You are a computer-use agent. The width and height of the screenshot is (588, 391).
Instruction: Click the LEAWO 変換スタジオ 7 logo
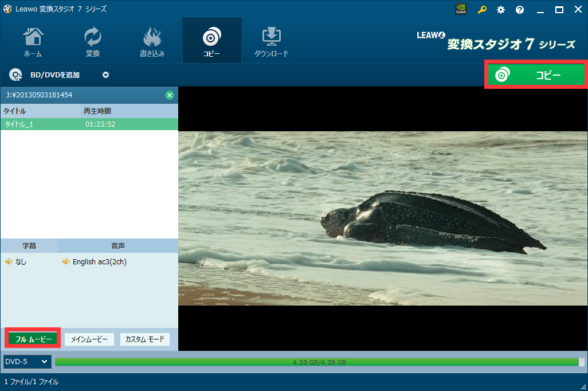coord(496,42)
